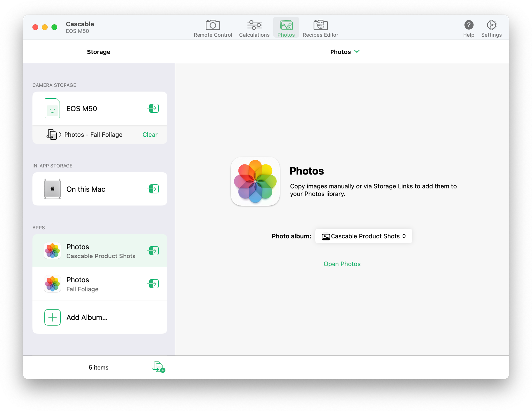Open Settings gear in the toolbar
This screenshot has width=532, height=411.
(491, 28)
